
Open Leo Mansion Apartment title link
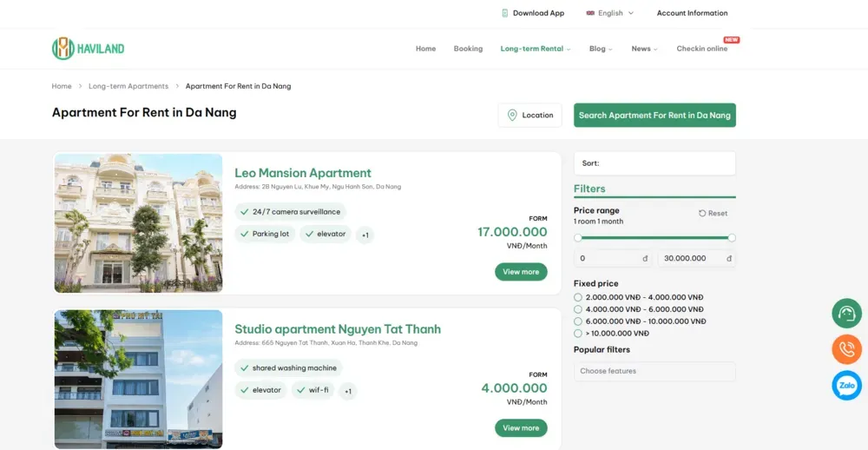[x=303, y=172]
